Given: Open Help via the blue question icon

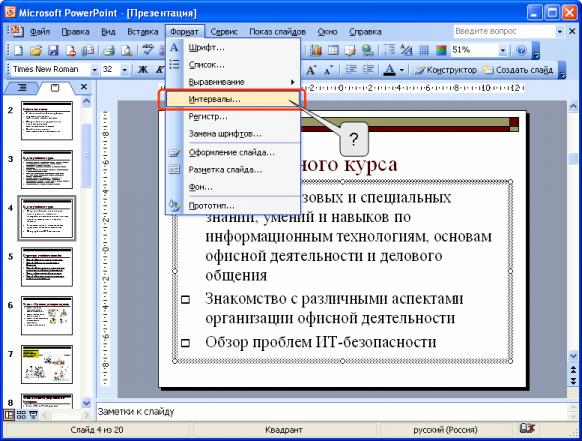Looking at the screenshot, I should 521,50.
